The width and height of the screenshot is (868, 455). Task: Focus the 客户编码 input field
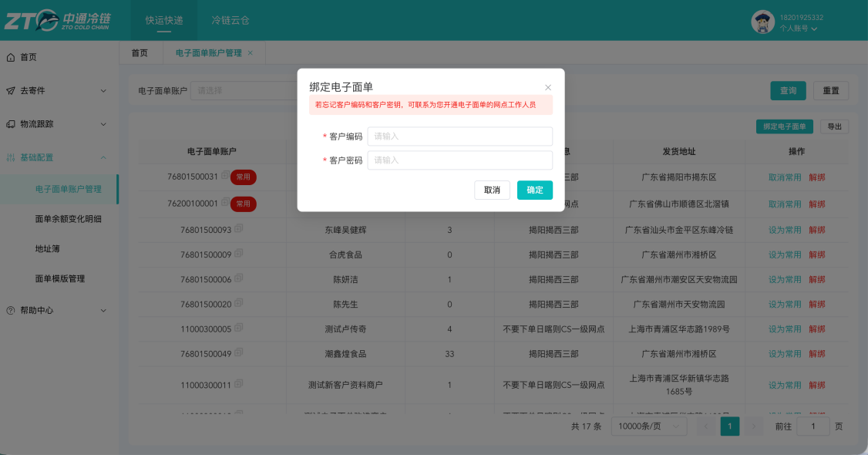[460, 136]
